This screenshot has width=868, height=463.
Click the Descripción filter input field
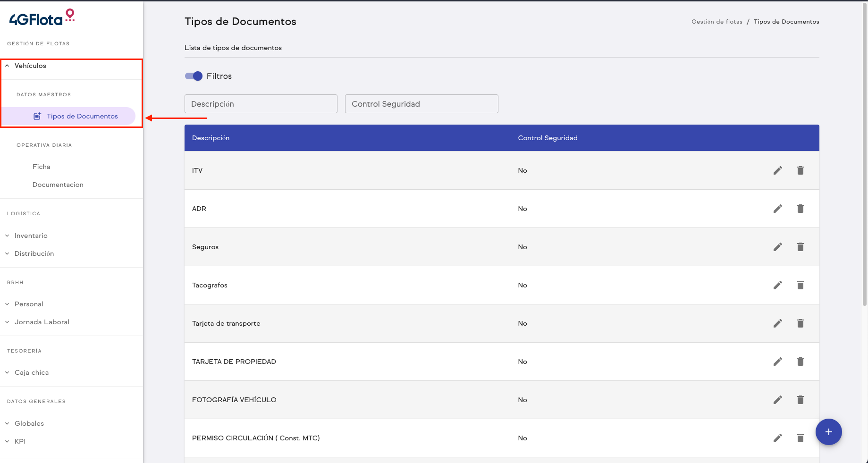tap(261, 104)
